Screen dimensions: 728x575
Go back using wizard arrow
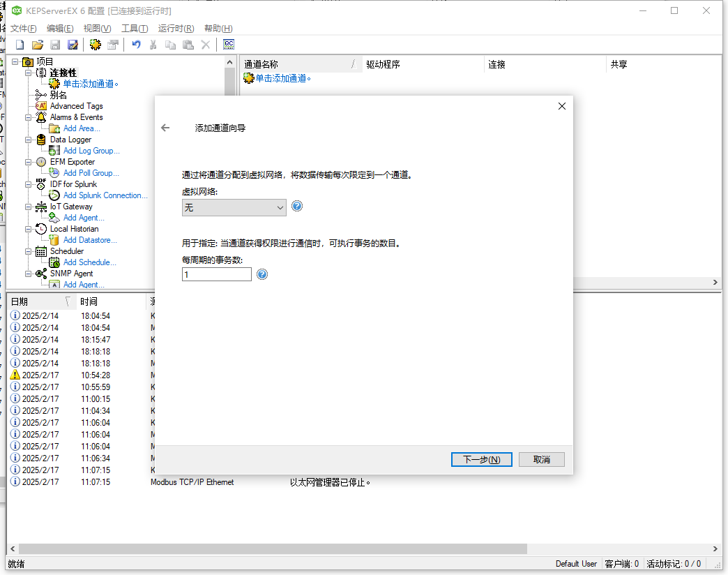point(165,128)
